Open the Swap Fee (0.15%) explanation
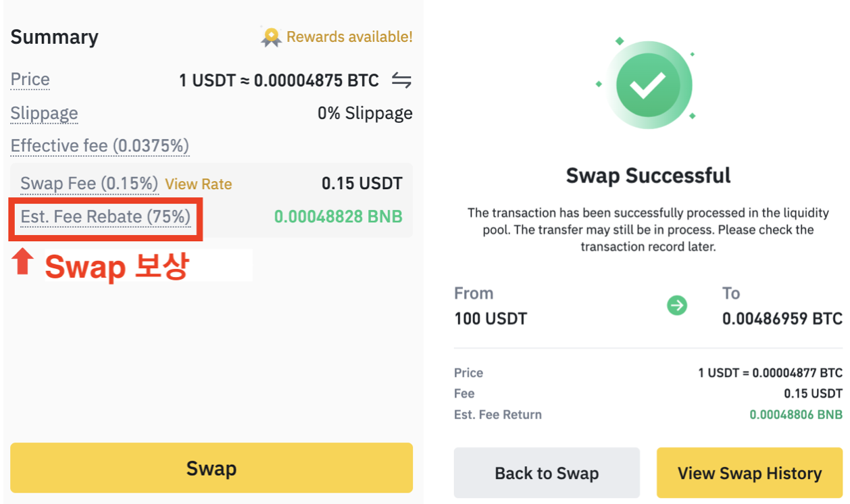The image size is (850, 504). pos(89,183)
